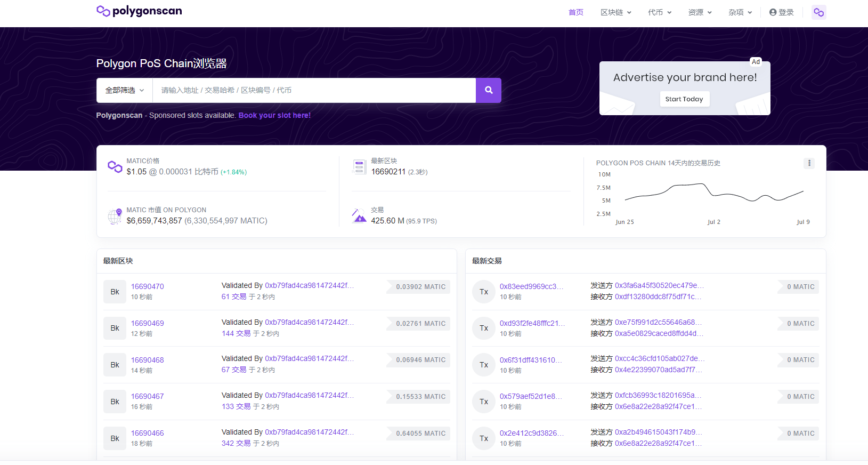Click the Bk icon for block 16690466
This screenshot has width=868, height=465.
[x=115, y=438]
